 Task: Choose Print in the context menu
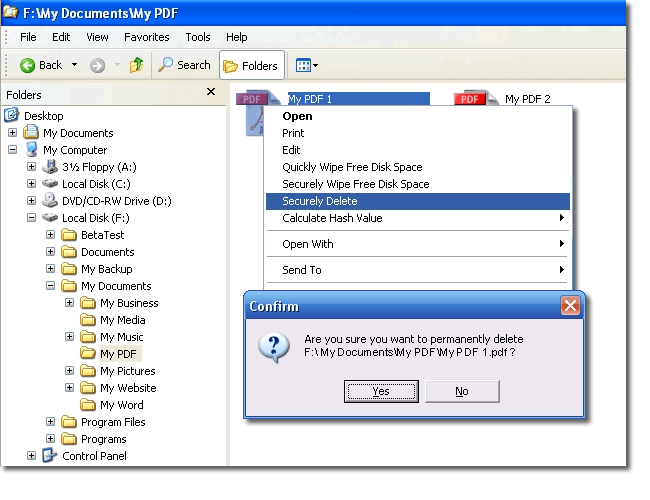tap(418, 133)
